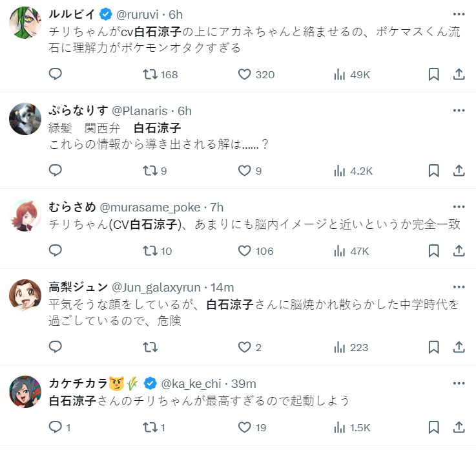Like the tweet with 320 likes
The image size is (476, 450).
(245, 74)
